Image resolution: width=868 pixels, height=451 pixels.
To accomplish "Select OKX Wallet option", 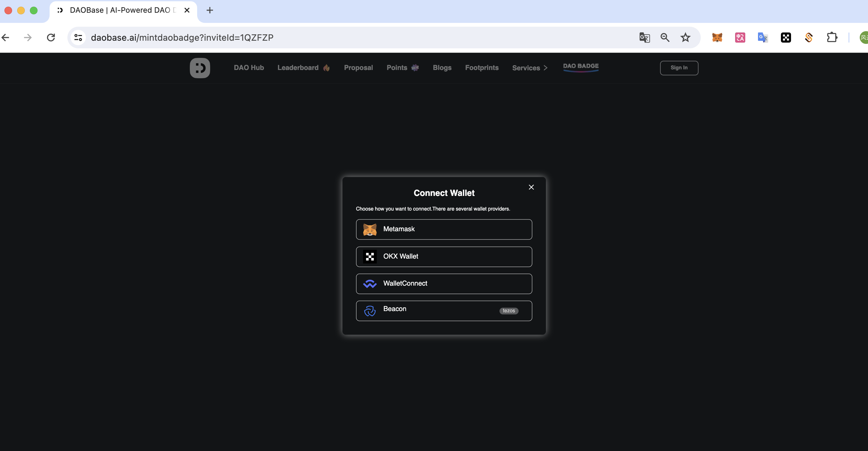I will (444, 257).
